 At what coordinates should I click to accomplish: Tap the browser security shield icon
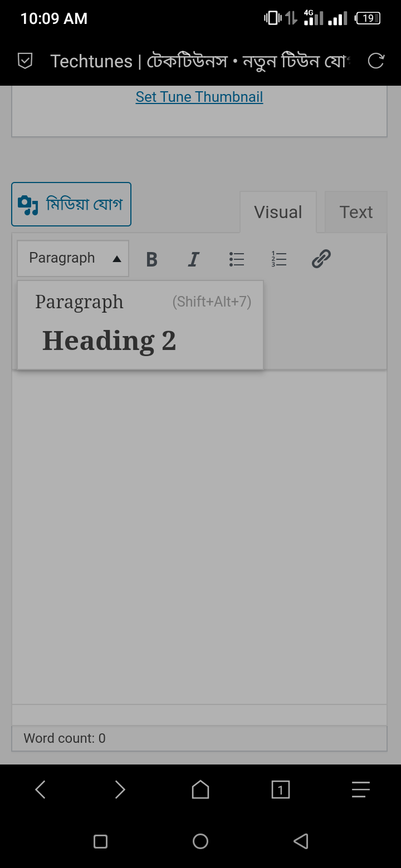pos(25,61)
